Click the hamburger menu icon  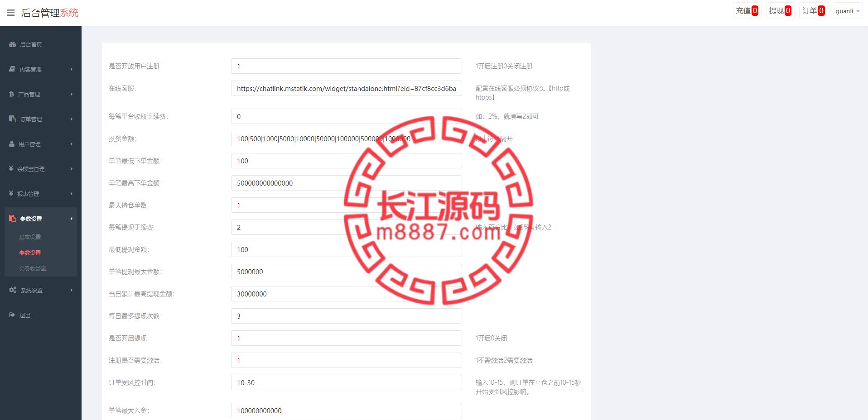click(11, 13)
